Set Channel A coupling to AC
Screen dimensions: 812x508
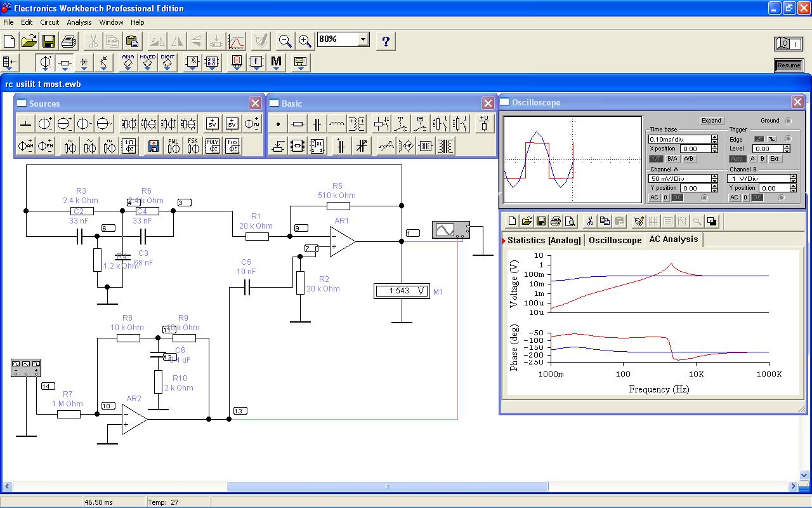coord(654,198)
